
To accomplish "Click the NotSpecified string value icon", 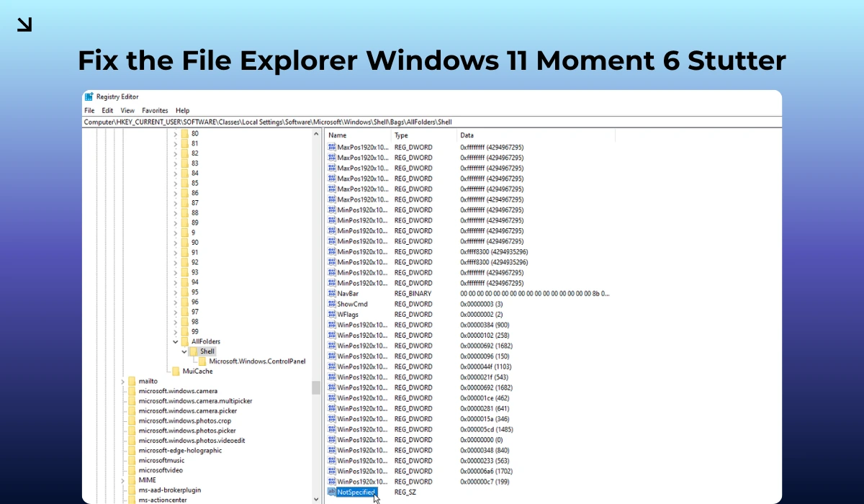I will tap(332, 492).
